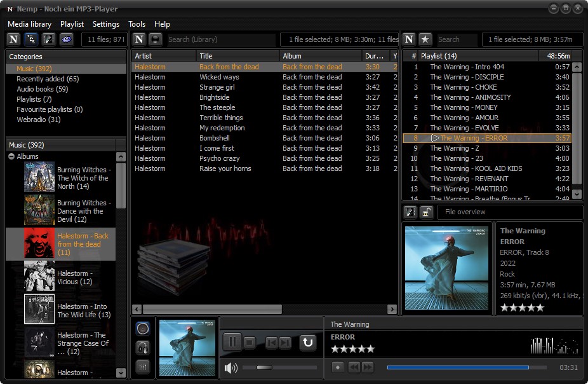Go back to the previous track
The height and width of the screenshot is (384, 588).
coord(271,343)
